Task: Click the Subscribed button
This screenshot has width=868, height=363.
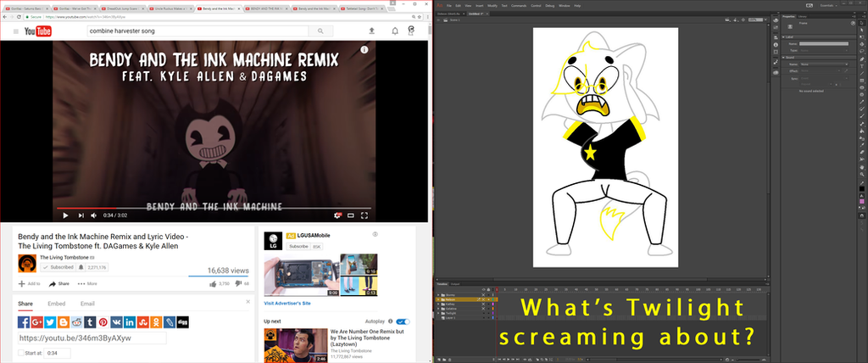Action: click(58, 267)
